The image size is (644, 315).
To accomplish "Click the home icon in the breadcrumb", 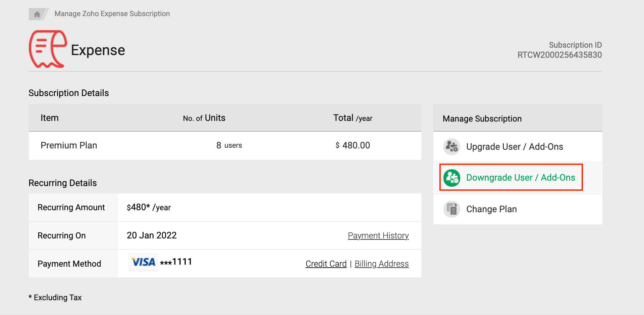I will pyautogui.click(x=37, y=14).
